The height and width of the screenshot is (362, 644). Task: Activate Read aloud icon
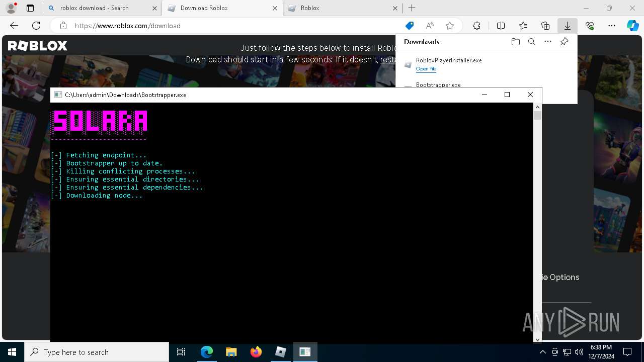[x=430, y=26]
